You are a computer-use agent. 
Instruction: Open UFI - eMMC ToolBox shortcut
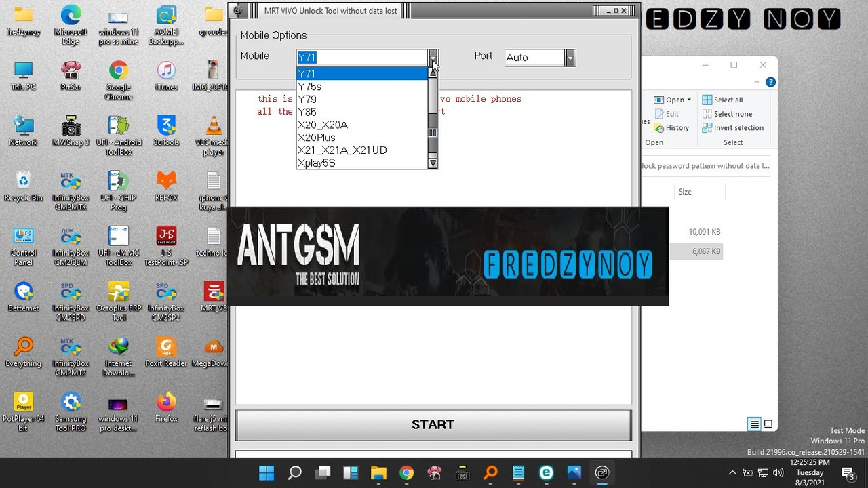[118, 246]
